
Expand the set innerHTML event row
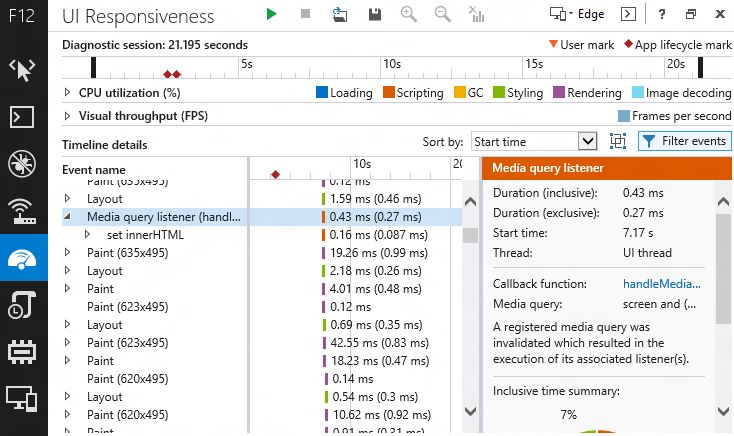[87, 234]
